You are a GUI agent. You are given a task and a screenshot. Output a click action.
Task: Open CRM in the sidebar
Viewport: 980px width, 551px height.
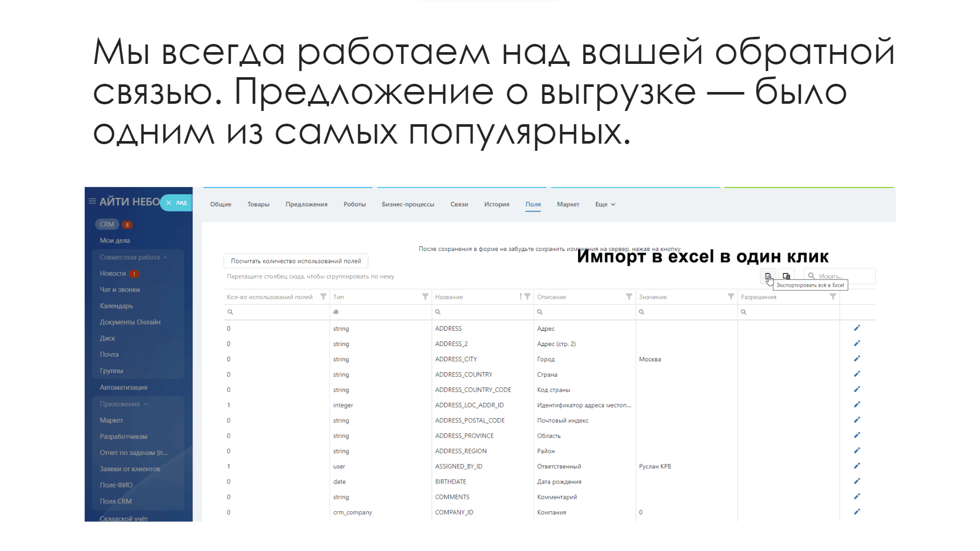click(107, 224)
